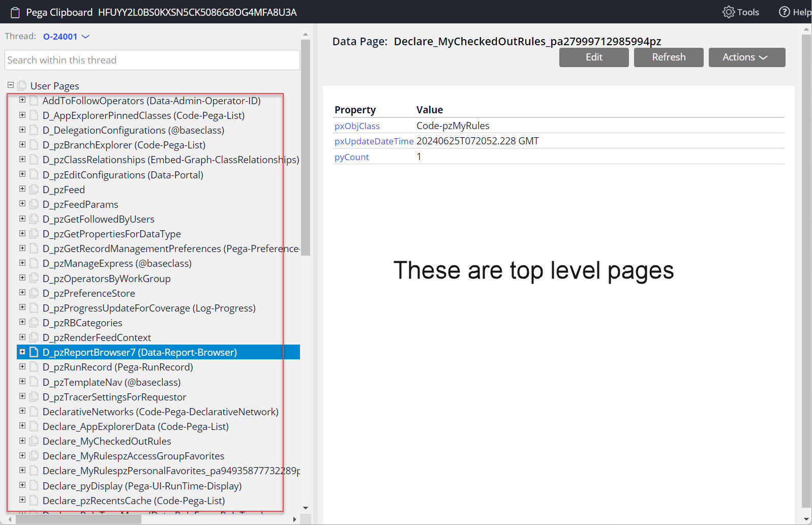
Task: Open the Help question mark icon
Action: click(x=784, y=12)
